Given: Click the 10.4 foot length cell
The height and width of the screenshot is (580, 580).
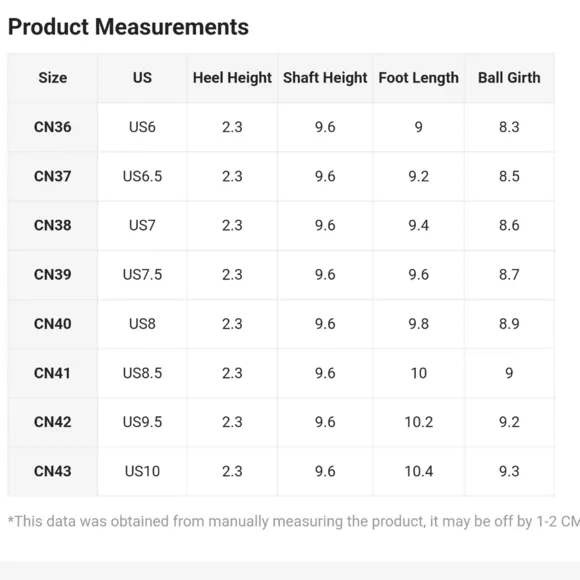Looking at the screenshot, I should [418, 471].
